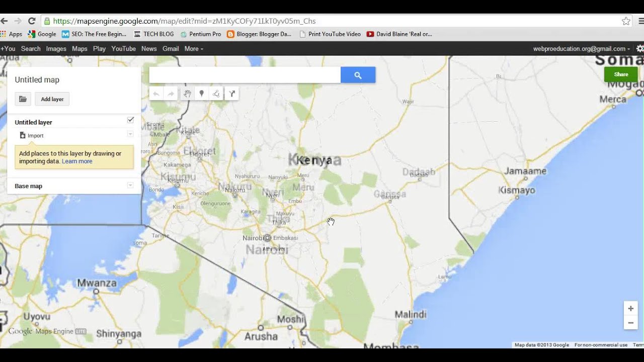Viewport: 644px width, 362px height.
Task: Click the Kenya country label
Action: point(314,160)
